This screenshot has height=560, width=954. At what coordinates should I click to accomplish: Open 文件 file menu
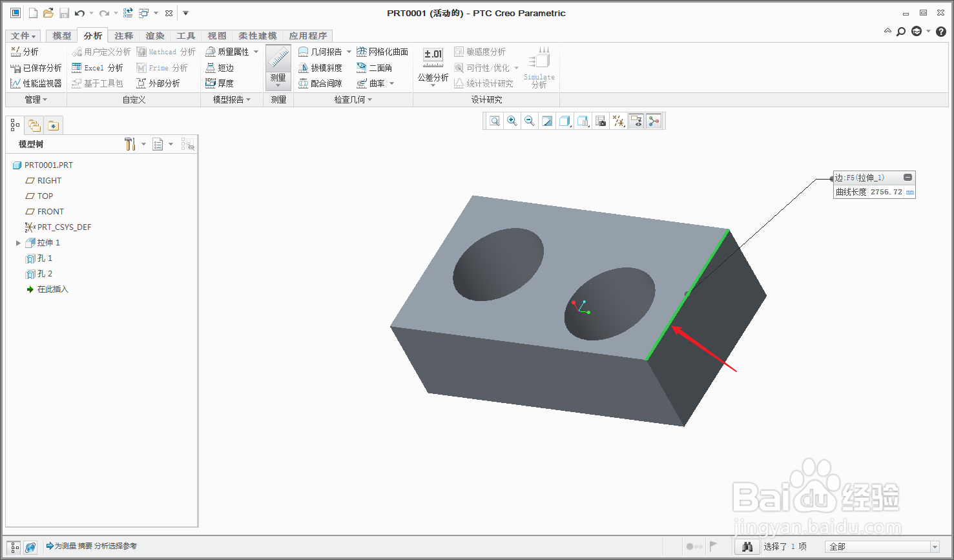point(23,36)
